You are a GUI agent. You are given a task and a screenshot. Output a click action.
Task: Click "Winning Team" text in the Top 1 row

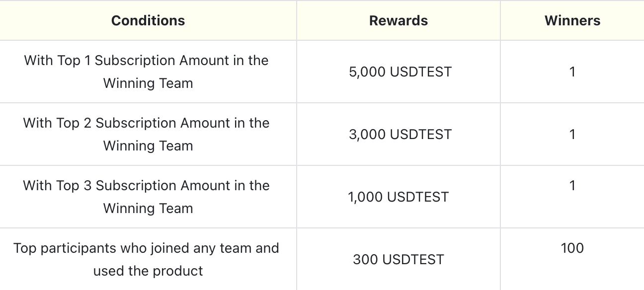point(148,83)
